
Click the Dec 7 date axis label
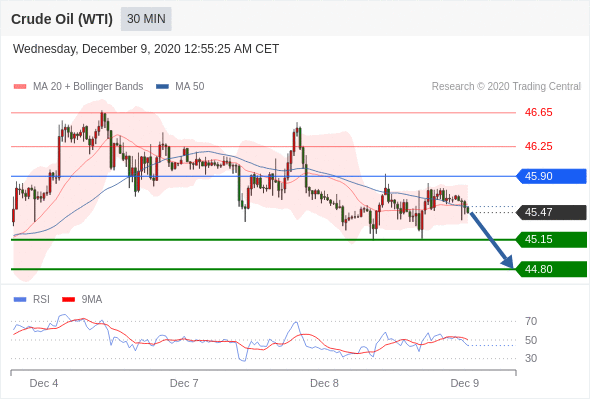pyautogui.click(x=184, y=383)
